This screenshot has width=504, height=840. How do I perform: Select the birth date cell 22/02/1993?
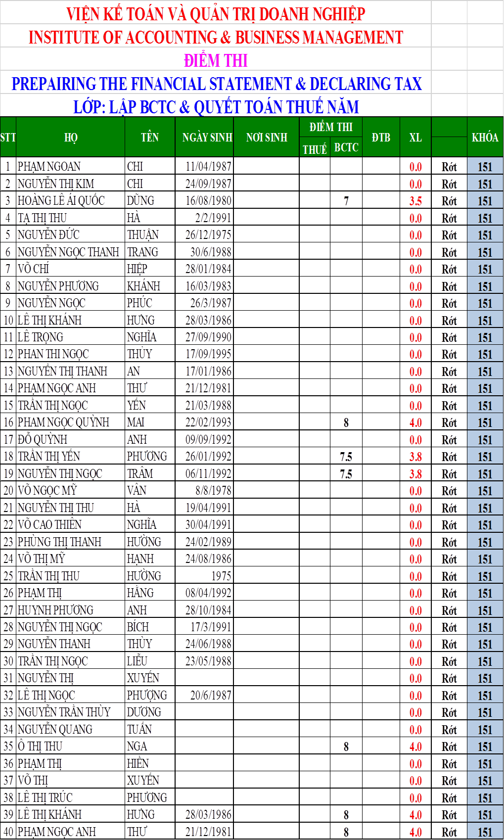click(x=208, y=422)
